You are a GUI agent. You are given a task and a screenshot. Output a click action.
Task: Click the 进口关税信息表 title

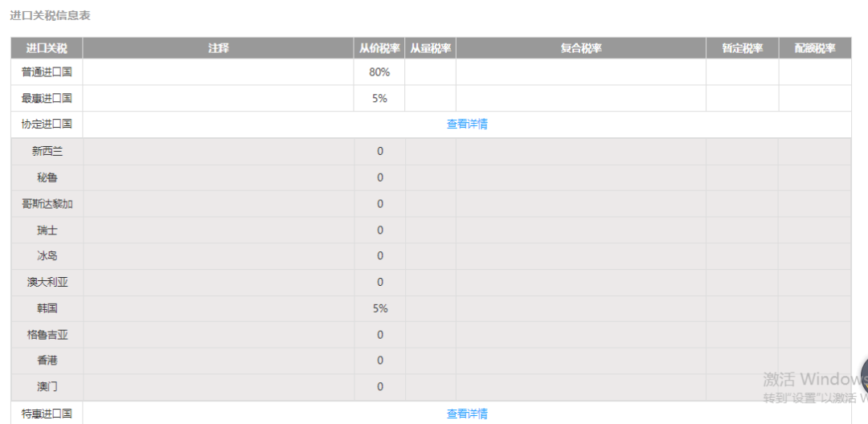click(50, 15)
